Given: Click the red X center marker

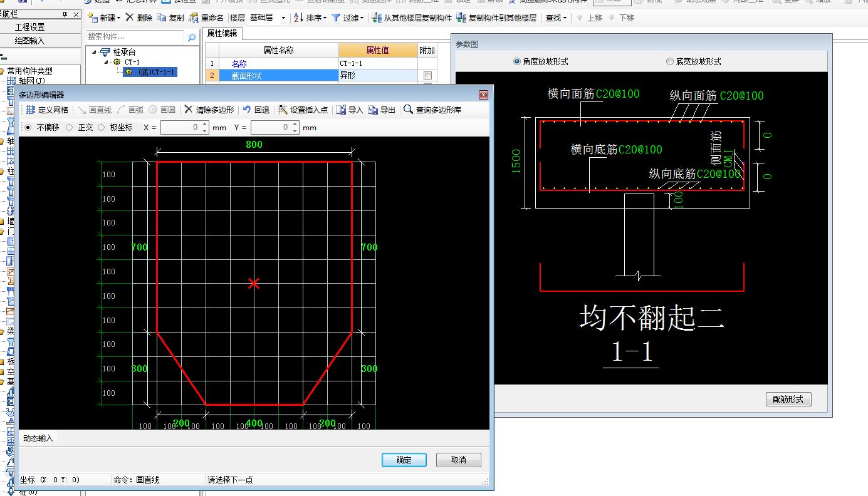Looking at the screenshot, I should click(253, 284).
